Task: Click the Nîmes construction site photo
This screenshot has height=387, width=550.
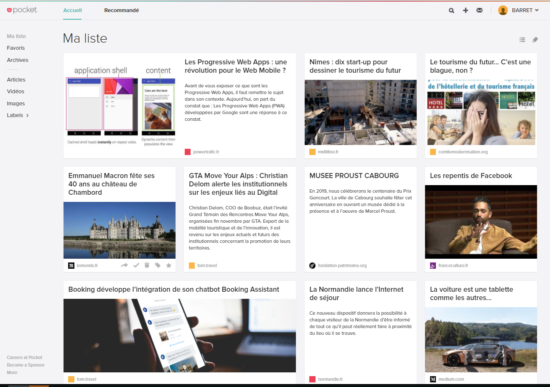Action: tap(361, 112)
